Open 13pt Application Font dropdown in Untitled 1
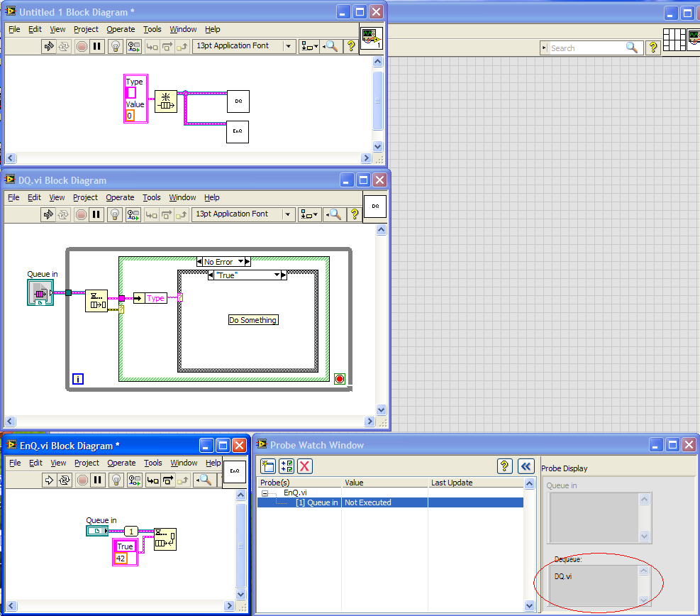 pyautogui.click(x=288, y=46)
